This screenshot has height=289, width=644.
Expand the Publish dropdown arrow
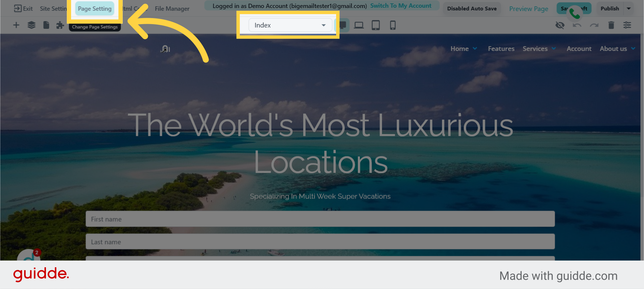pos(629,9)
